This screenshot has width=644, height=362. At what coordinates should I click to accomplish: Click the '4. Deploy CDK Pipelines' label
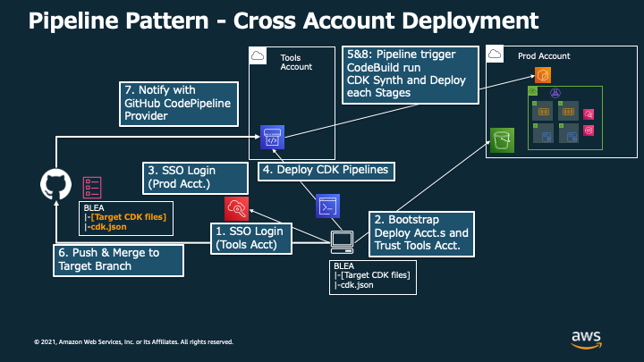(326, 171)
